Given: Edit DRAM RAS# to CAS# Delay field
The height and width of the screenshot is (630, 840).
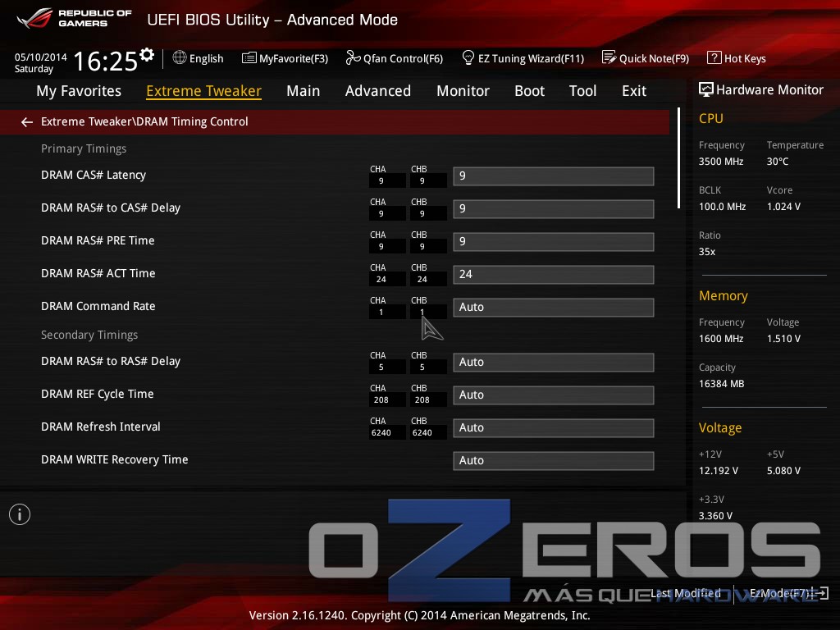Looking at the screenshot, I should [x=554, y=209].
